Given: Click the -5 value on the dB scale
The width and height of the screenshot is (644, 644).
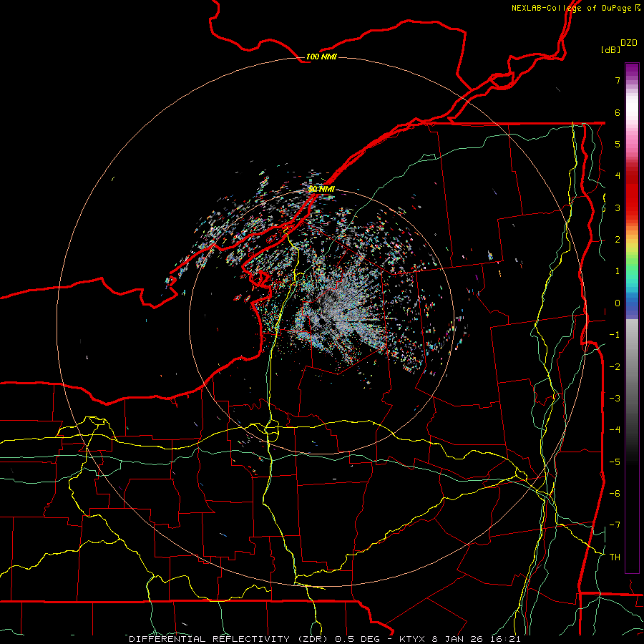Looking at the screenshot, I should [615, 462].
